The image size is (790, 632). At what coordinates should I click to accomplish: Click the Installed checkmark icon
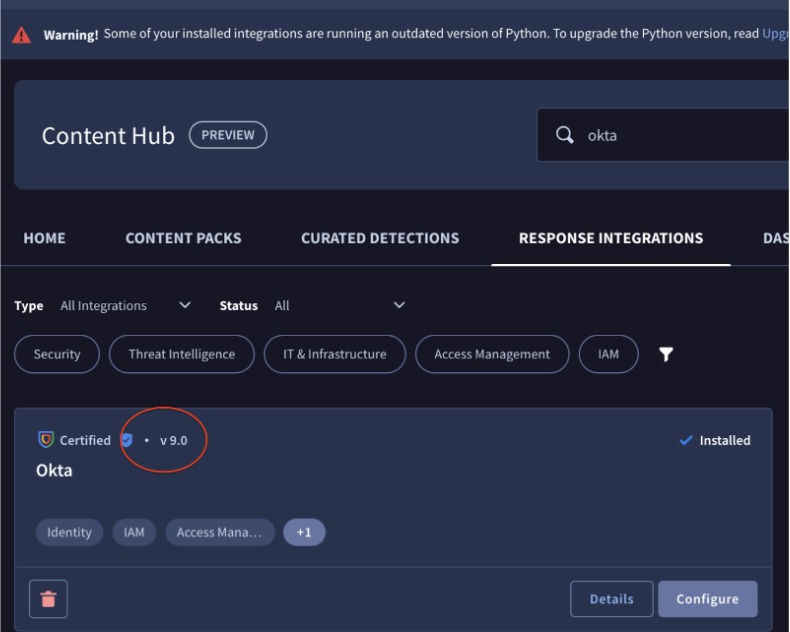tap(686, 440)
